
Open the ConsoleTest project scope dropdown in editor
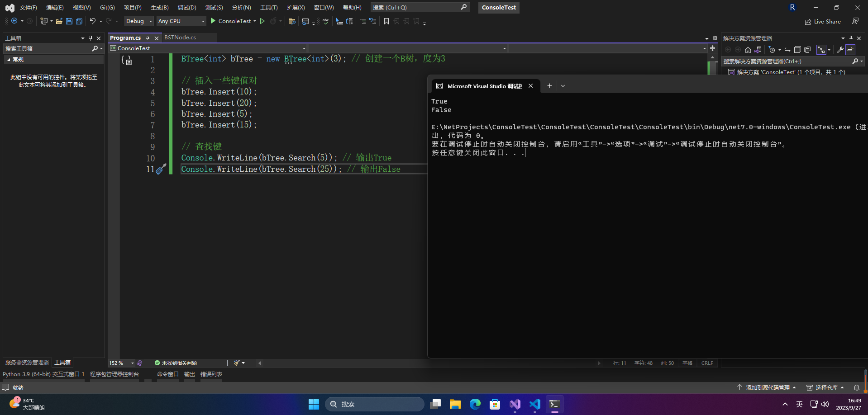tap(208, 48)
